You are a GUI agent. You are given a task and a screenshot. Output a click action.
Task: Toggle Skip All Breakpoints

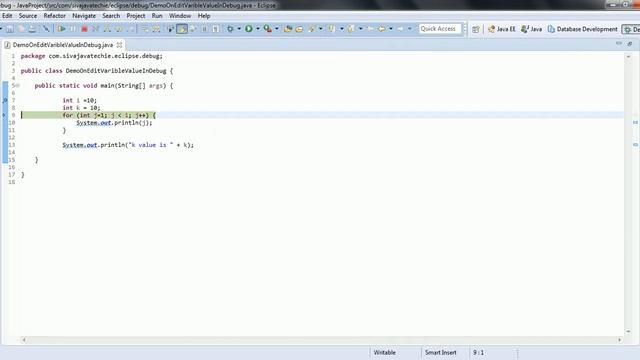46,29
